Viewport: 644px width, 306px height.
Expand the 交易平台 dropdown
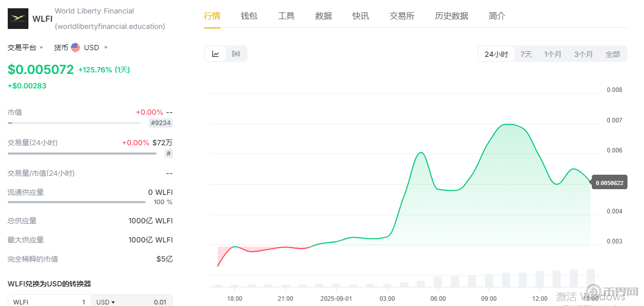point(25,48)
